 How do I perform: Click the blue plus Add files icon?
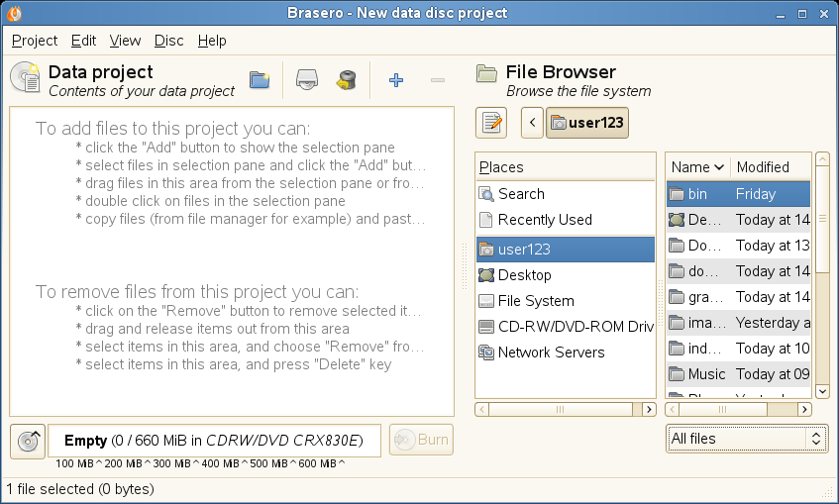[396, 80]
